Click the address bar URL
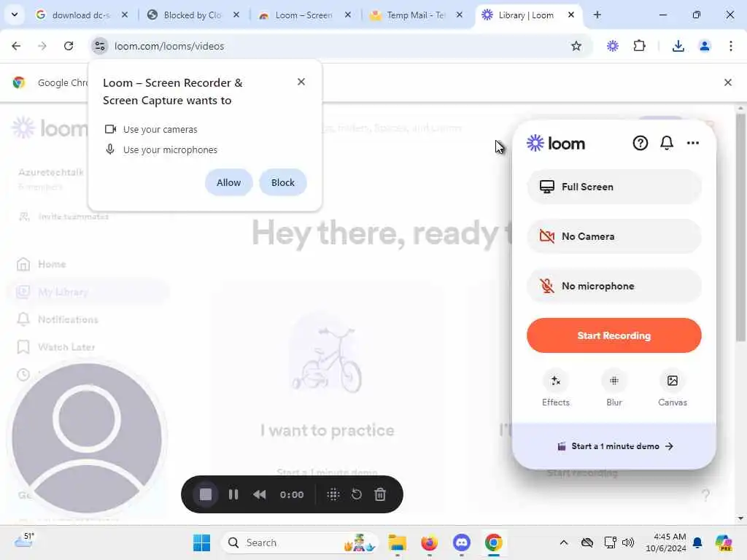The width and height of the screenshot is (747, 560). click(x=169, y=46)
